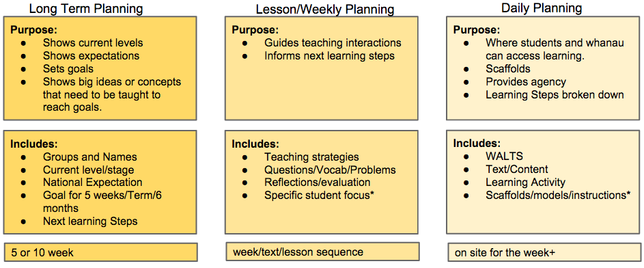Select the '5 or 10 week' box
Viewport: 644px width, 268px height.
click(101, 252)
